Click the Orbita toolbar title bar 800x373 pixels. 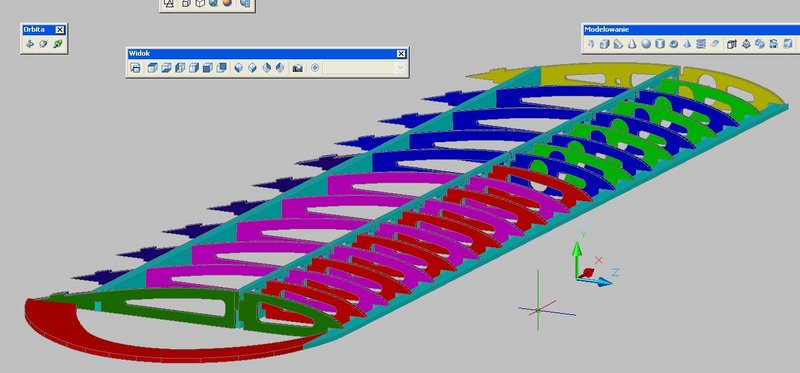(44, 30)
